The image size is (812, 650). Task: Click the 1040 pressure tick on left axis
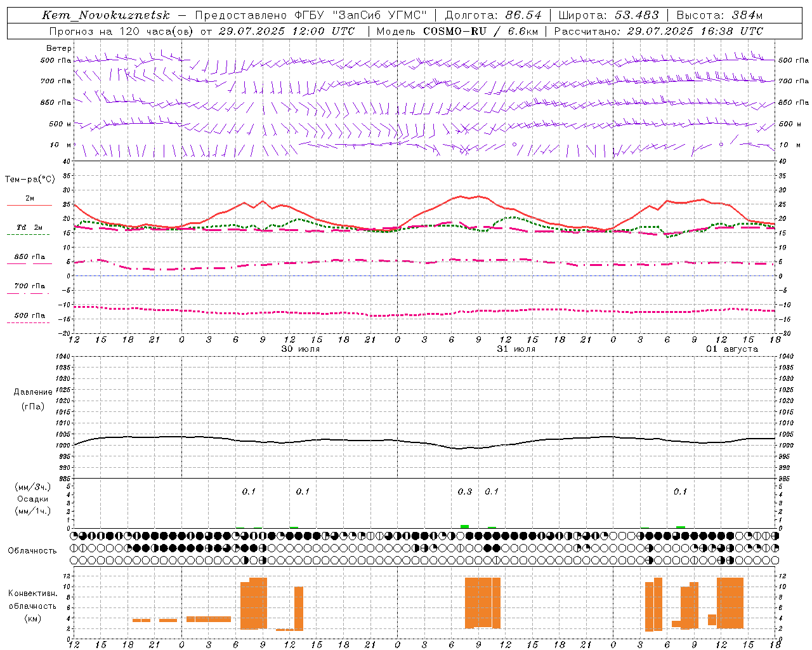[x=62, y=356]
